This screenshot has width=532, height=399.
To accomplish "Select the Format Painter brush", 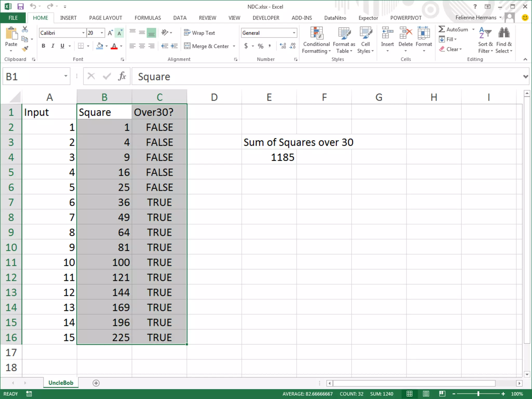I will pos(25,49).
